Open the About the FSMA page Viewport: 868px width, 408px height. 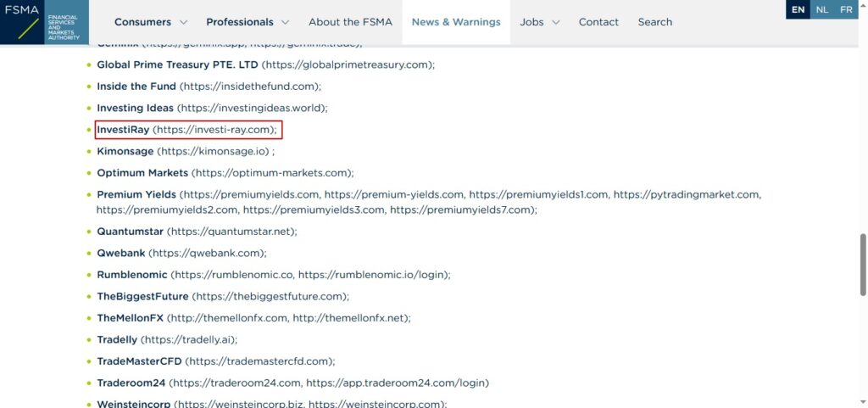(x=350, y=22)
